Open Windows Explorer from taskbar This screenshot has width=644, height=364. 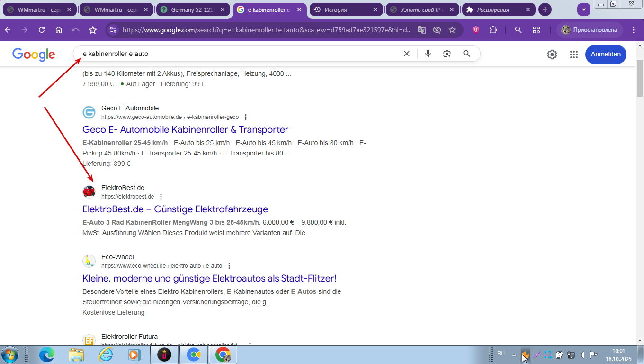76,355
